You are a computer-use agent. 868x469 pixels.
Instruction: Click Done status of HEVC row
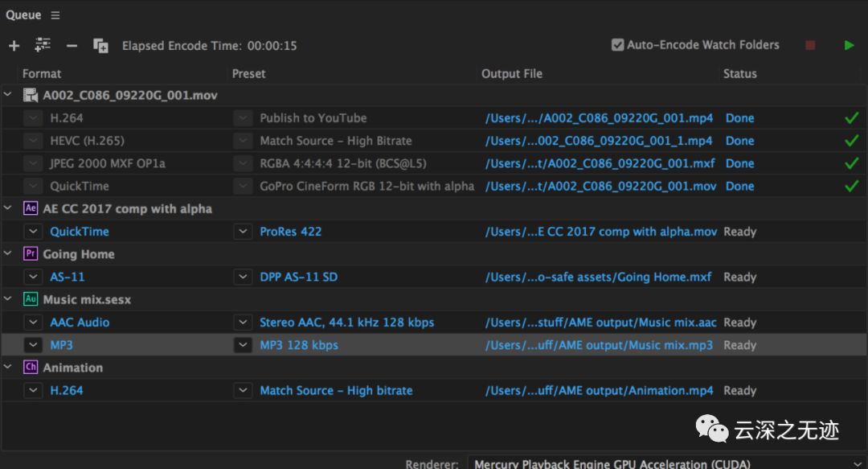(x=739, y=141)
